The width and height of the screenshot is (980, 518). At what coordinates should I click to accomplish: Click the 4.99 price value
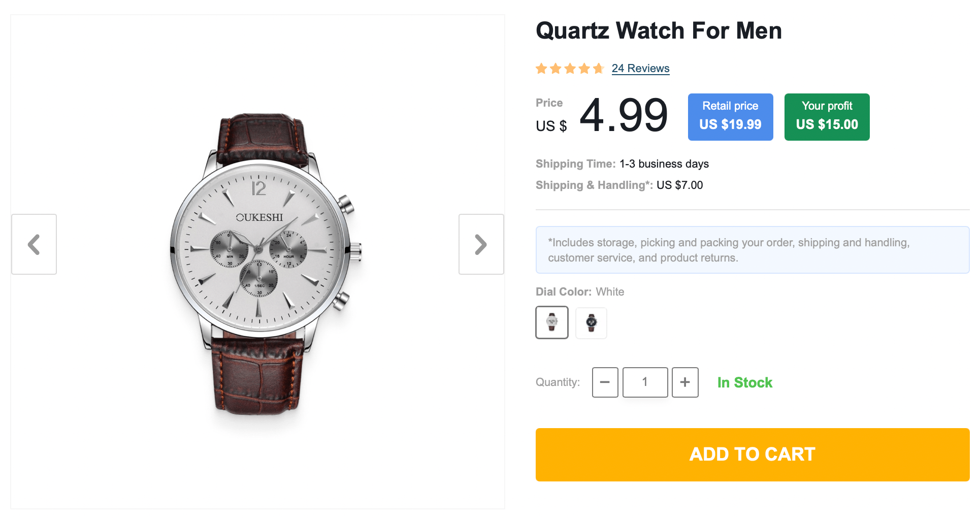pyautogui.click(x=624, y=116)
